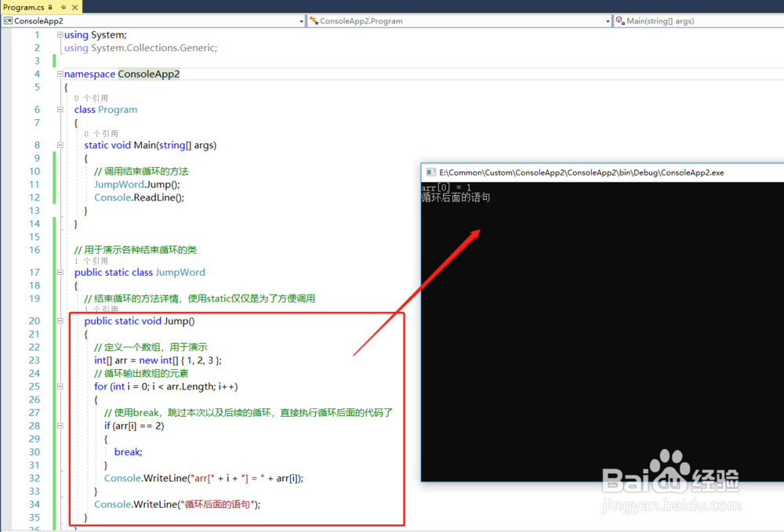This screenshot has height=532, width=784.
Task: Click the console window icon of ConsoleApp2.exe
Action: pos(430,172)
